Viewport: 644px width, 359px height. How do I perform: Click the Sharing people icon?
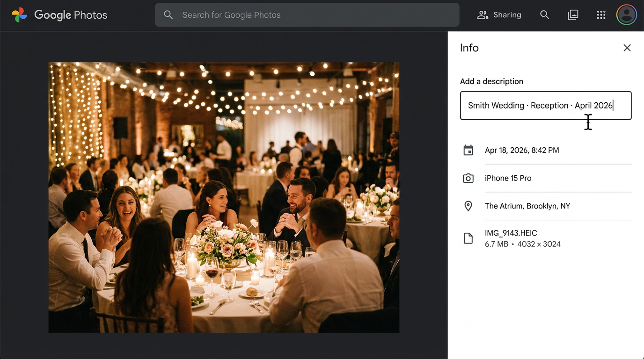pos(483,14)
